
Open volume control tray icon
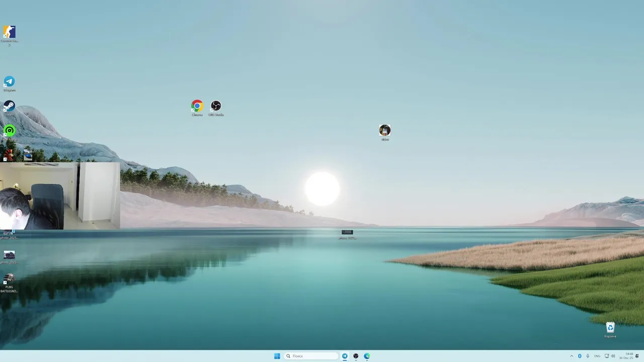613,356
